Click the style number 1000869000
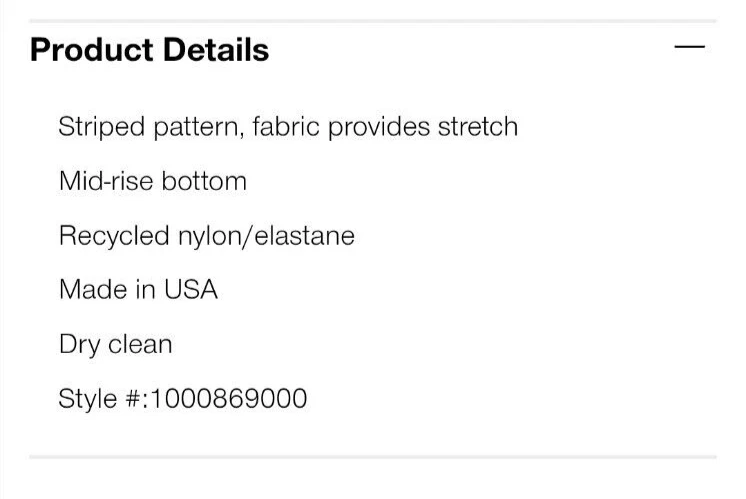 click(x=229, y=399)
